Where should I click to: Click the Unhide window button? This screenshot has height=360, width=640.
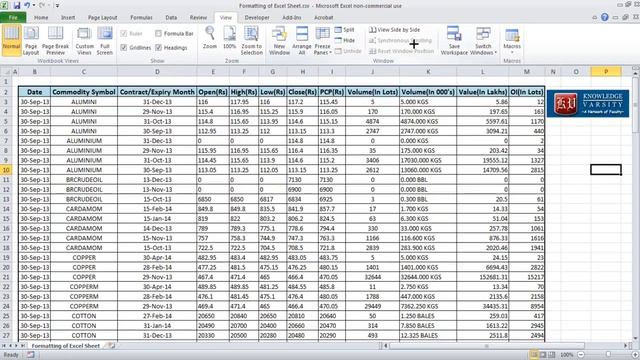pos(348,51)
